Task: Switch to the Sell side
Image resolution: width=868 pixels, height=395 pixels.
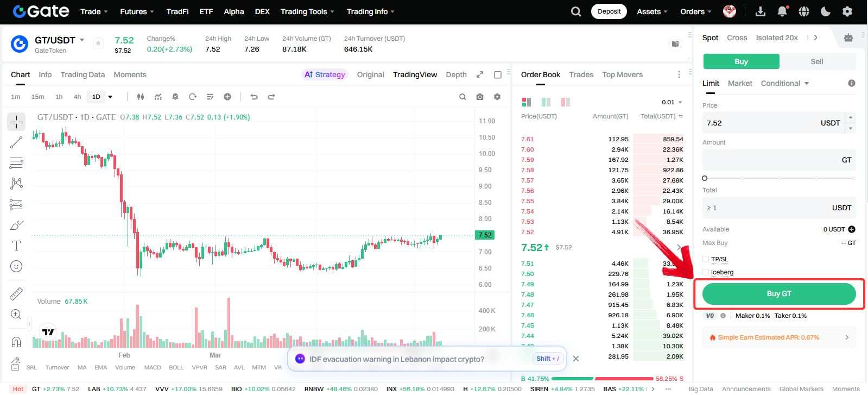Action: coord(817,61)
